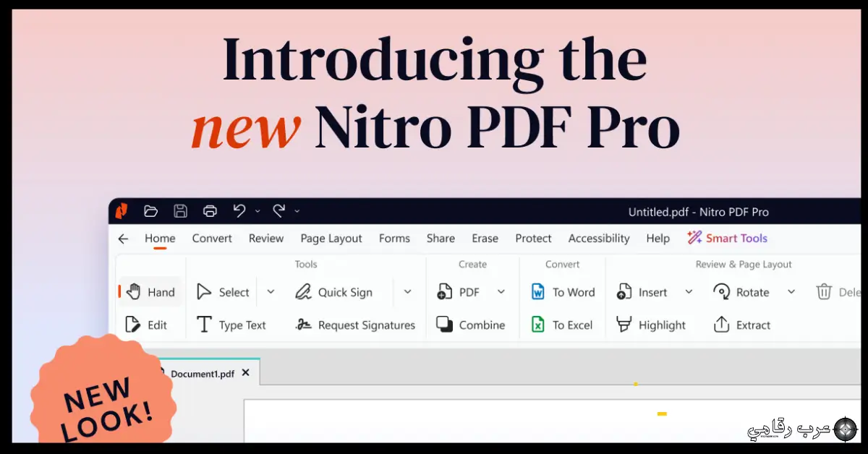Open the Share ribbon tab

(x=441, y=239)
